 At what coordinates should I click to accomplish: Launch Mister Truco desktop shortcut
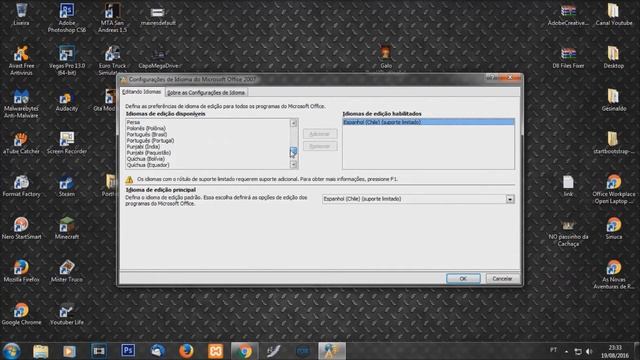(67, 271)
